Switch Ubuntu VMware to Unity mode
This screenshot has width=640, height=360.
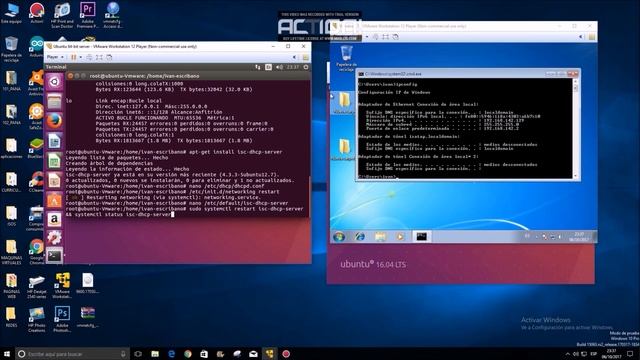(x=109, y=57)
